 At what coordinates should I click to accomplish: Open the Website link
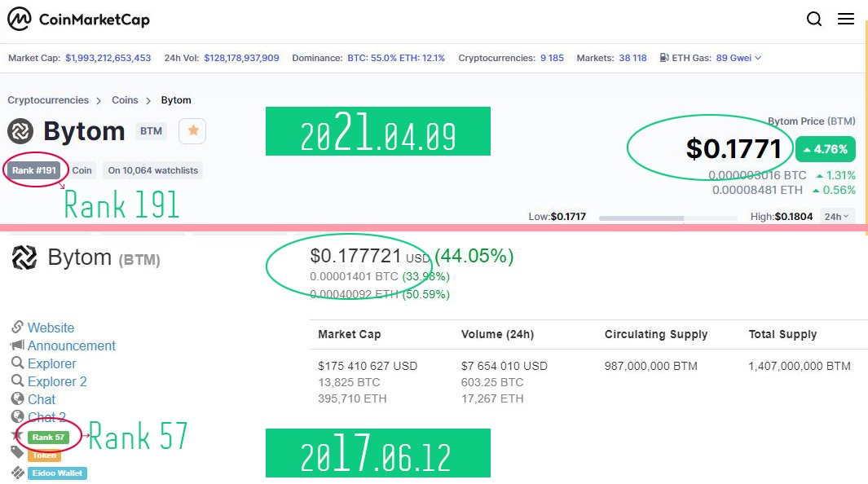(51, 328)
